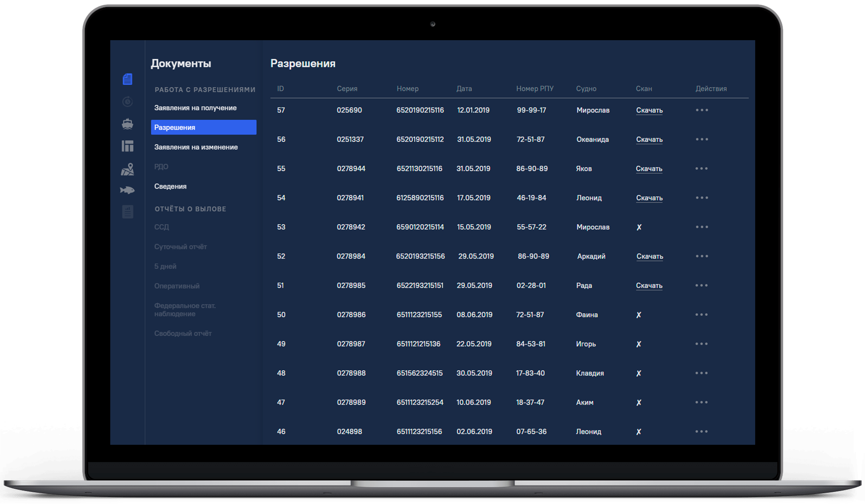Download scan for permit ID 57
The height and width of the screenshot is (504, 865).
[x=649, y=110]
